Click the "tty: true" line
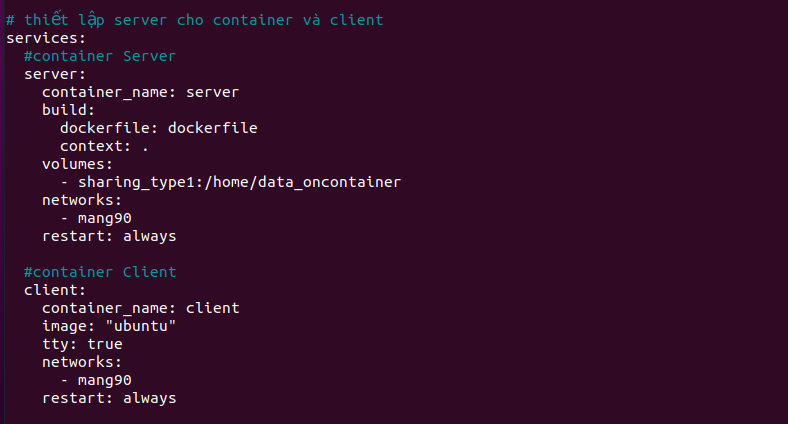788x424 pixels. point(82,344)
